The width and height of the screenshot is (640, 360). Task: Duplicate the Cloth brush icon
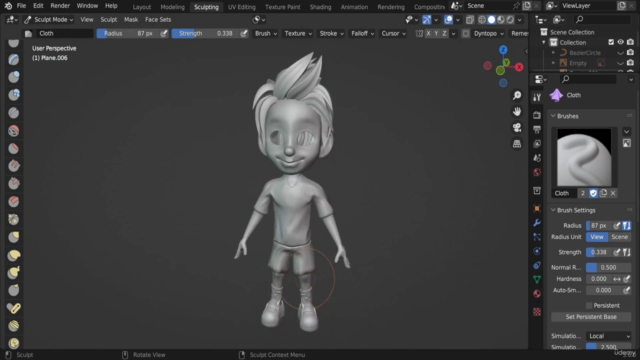coord(603,193)
